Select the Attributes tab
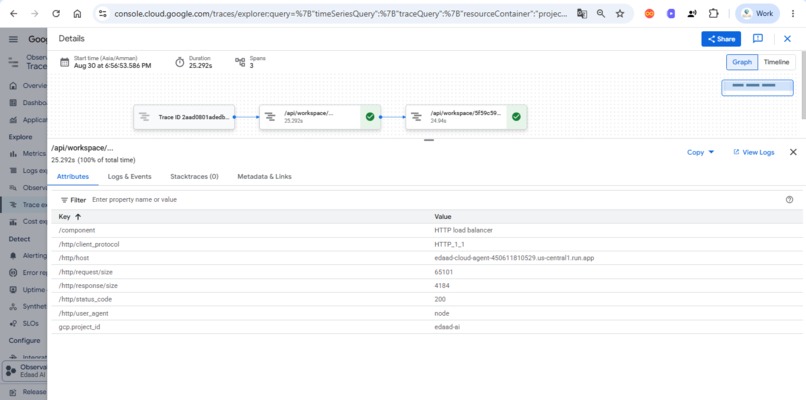 (72, 176)
